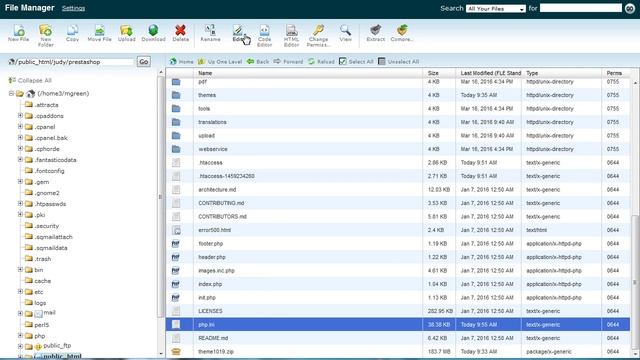
Task: Expand the .gem folder
Action: point(20,182)
